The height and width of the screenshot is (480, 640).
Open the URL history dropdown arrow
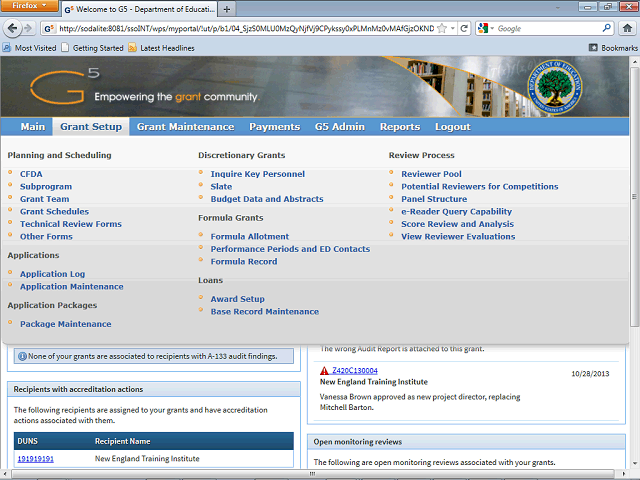pyautogui.click(x=453, y=28)
